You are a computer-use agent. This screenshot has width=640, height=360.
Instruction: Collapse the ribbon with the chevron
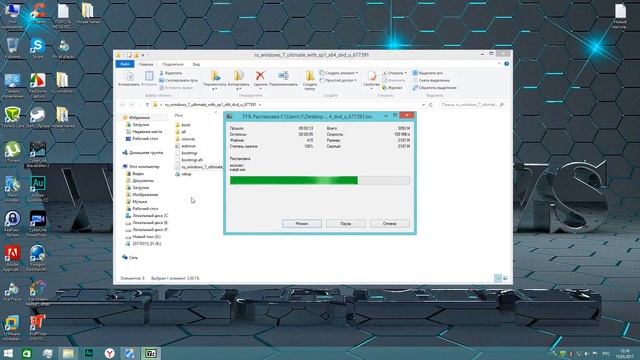pyautogui.click(x=499, y=64)
